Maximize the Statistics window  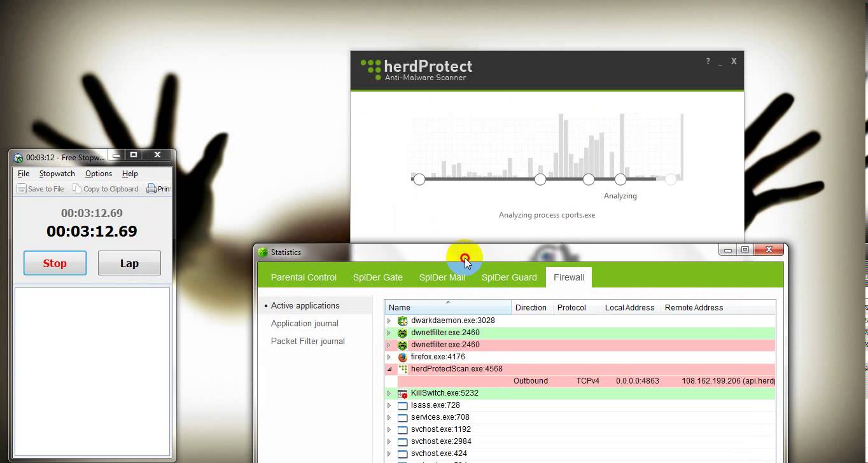coord(745,250)
